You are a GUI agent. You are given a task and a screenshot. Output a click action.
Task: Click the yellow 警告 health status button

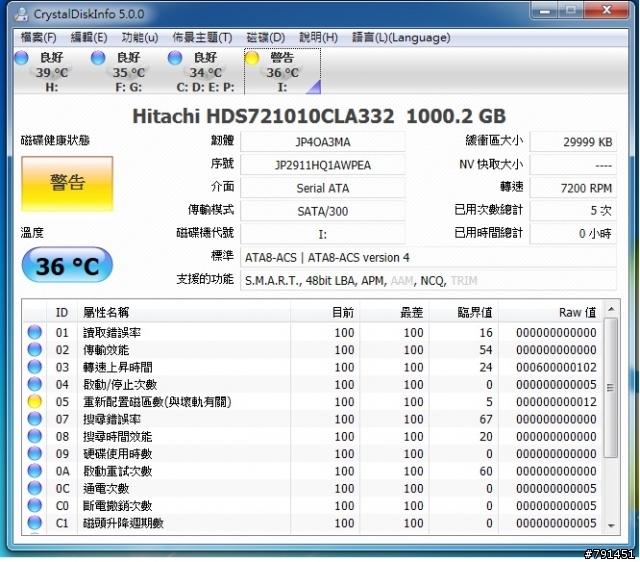(x=67, y=184)
